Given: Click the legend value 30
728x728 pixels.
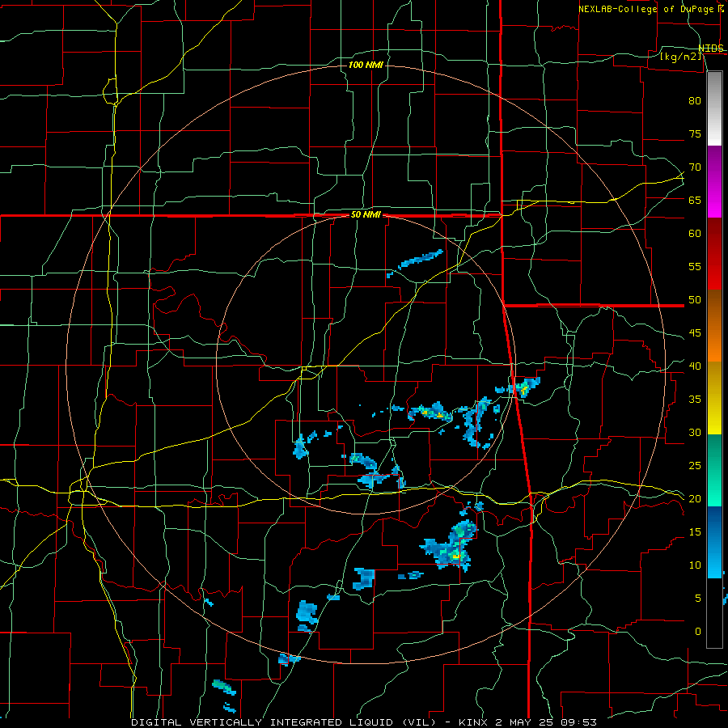Looking at the screenshot, I should point(695,432).
